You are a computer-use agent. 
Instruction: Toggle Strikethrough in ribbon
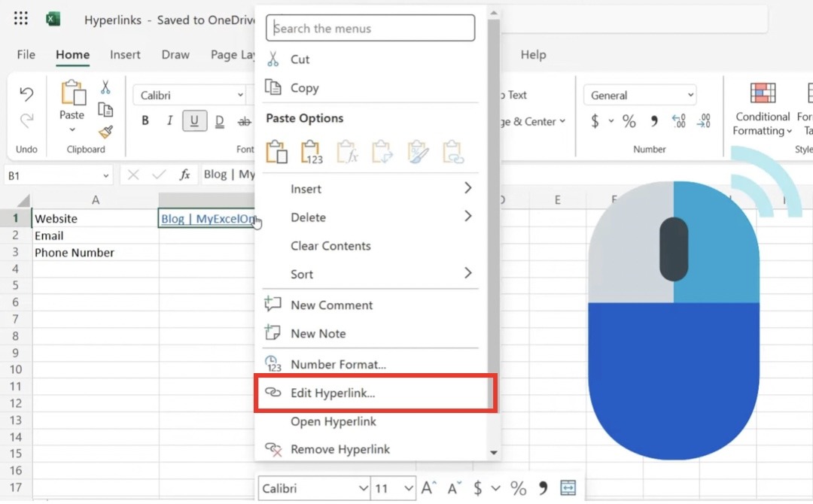coord(244,121)
